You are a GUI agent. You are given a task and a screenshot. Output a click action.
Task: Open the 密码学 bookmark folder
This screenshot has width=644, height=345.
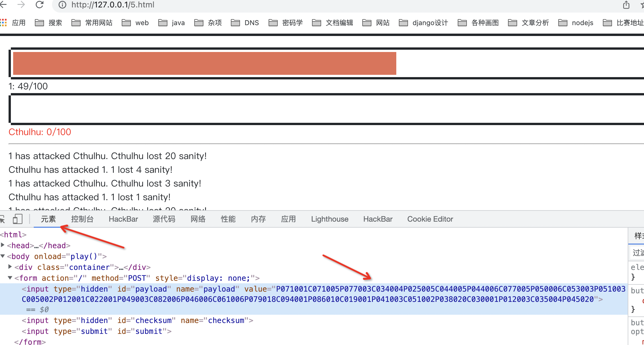coord(286,23)
